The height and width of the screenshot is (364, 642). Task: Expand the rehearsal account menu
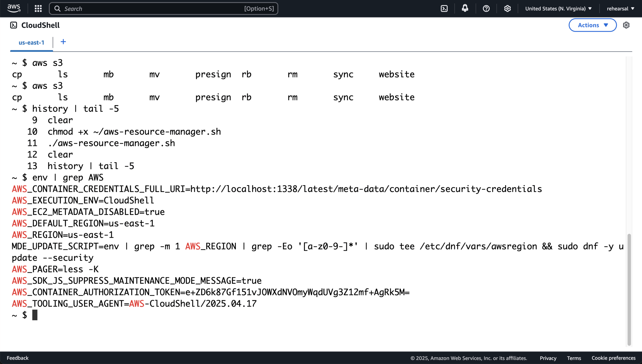pyautogui.click(x=620, y=9)
